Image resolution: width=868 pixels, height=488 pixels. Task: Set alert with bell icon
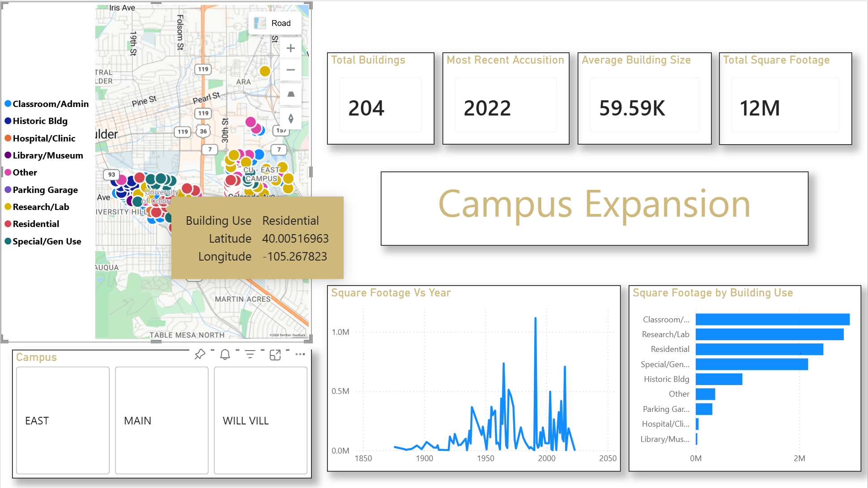225,355
